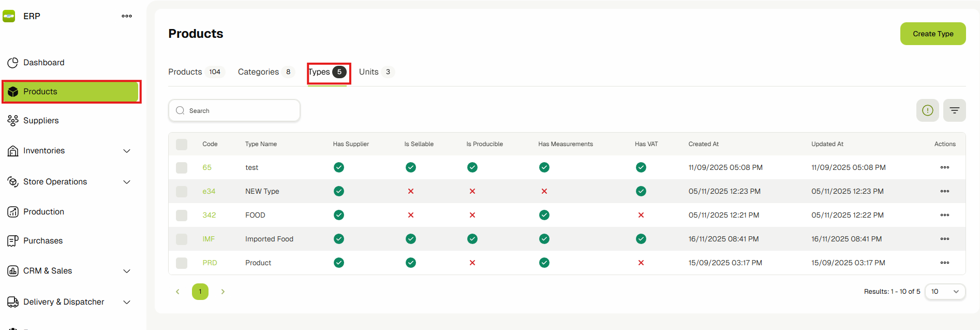This screenshot has width=980, height=330.
Task: Open the e34 type code link
Action: [209, 191]
